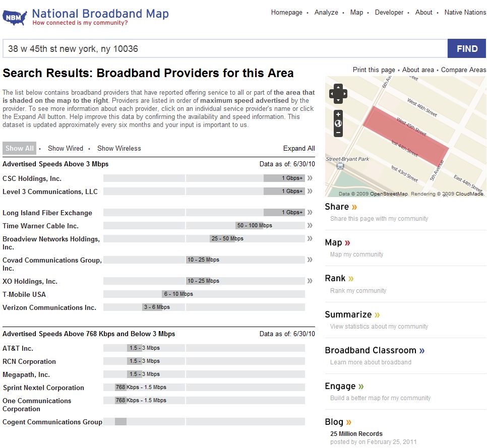Image resolution: width=487 pixels, height=448 pixels.
Task: Open the Developer menu item
Action: coord(389,12)
